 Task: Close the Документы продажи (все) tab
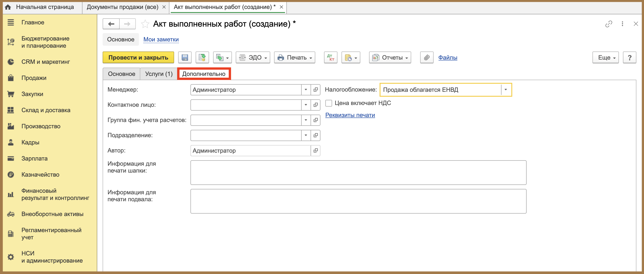tap(164, 7)
